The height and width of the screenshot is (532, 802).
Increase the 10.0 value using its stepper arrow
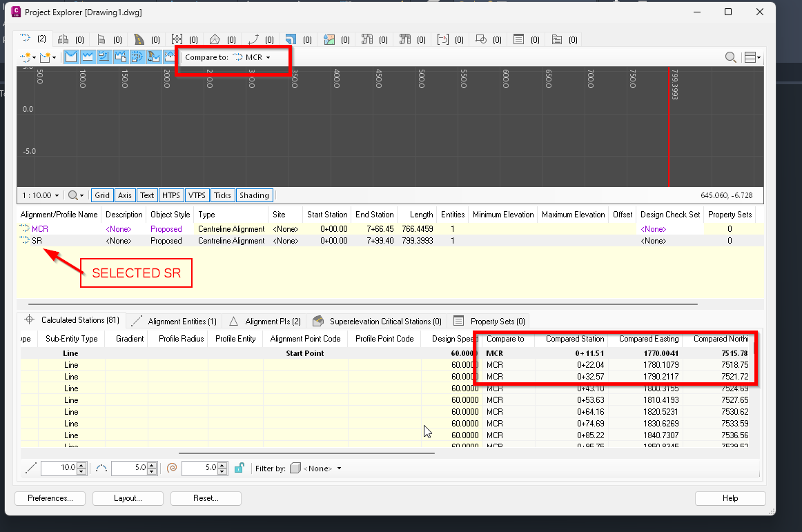[81, 465]
